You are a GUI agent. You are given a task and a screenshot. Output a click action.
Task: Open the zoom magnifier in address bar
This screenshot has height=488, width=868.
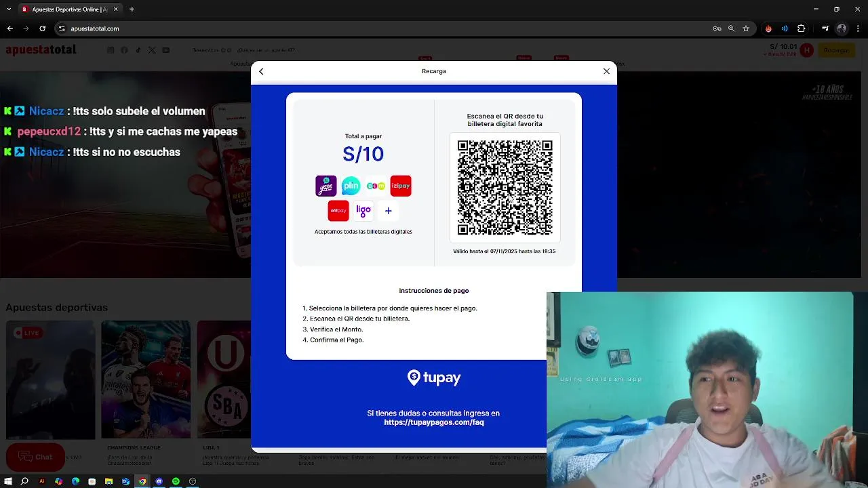coord(731,28)
